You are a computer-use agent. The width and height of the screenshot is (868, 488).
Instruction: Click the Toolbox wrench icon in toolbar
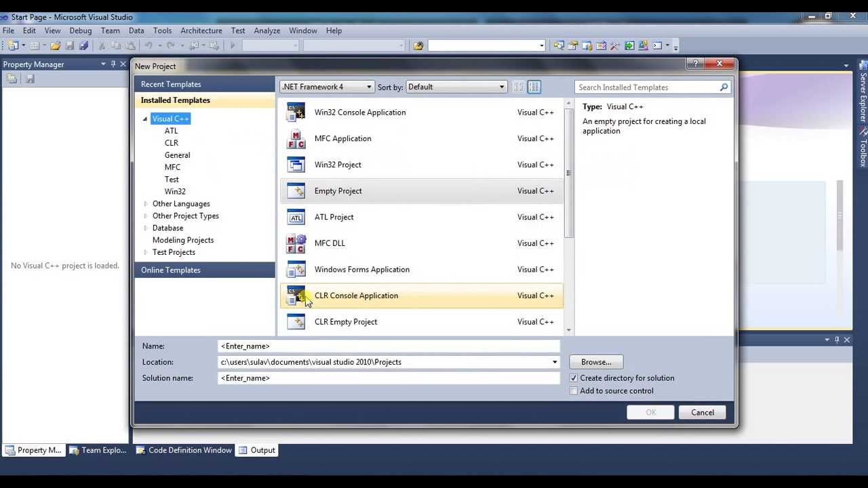[615, 45]
